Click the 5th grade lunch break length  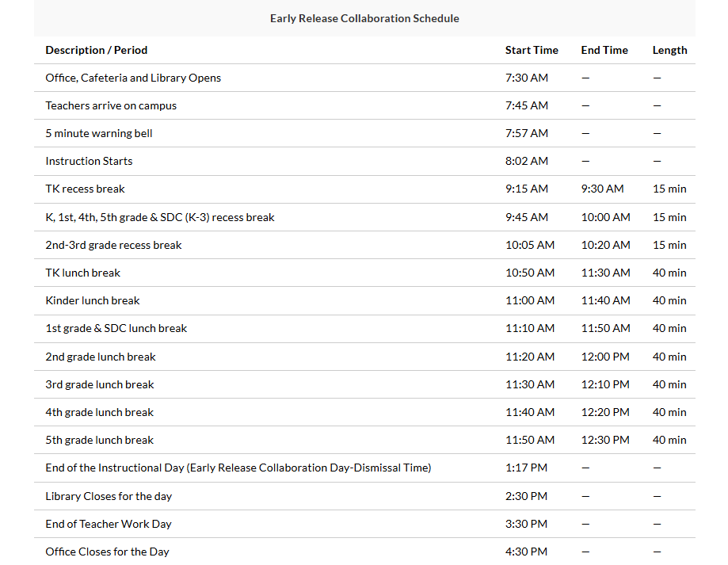coord(669,440)
